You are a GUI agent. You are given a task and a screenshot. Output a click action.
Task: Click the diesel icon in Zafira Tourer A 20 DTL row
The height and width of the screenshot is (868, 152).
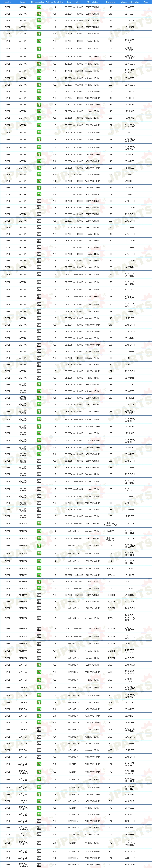coord(39,834)
